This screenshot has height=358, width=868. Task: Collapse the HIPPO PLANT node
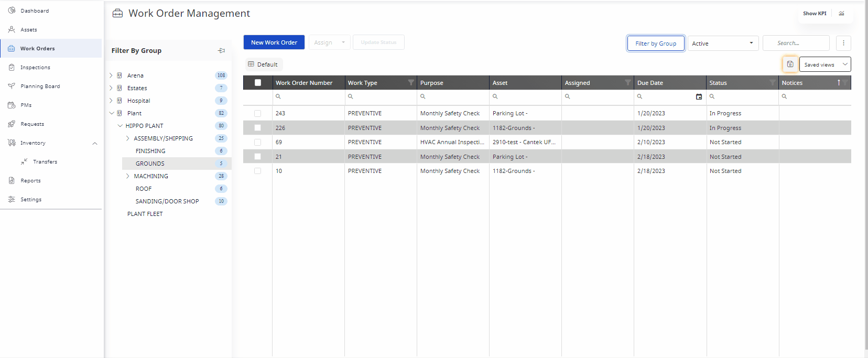coord(120,126)
